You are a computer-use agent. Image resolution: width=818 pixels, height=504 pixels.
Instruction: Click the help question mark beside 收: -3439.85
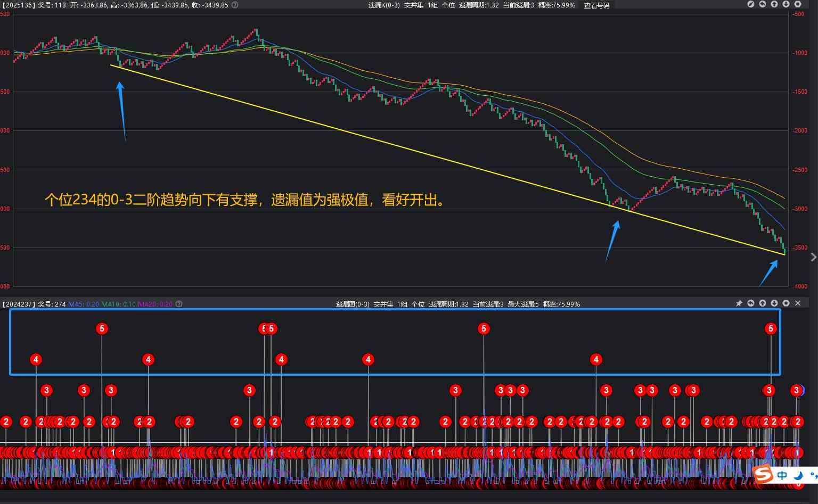coord(235,5)
